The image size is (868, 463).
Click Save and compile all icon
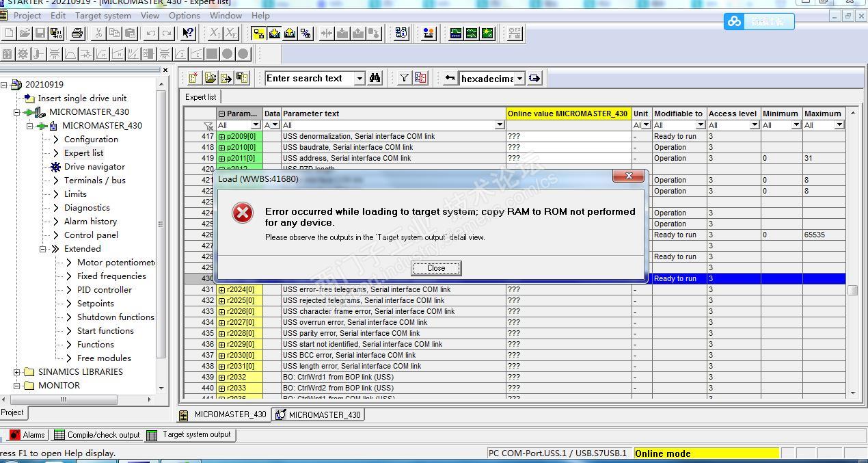(x=56, y=33)
